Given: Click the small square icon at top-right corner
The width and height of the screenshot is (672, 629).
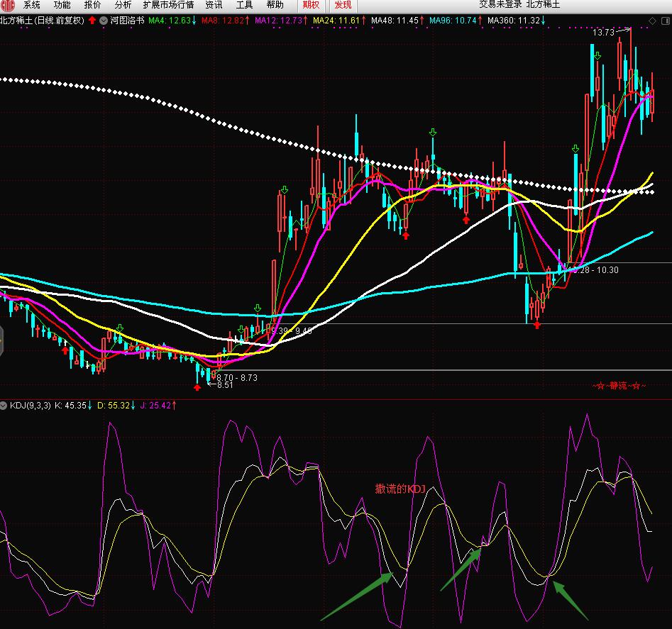Looking at the screenshot, I should (x=666, y=22).
